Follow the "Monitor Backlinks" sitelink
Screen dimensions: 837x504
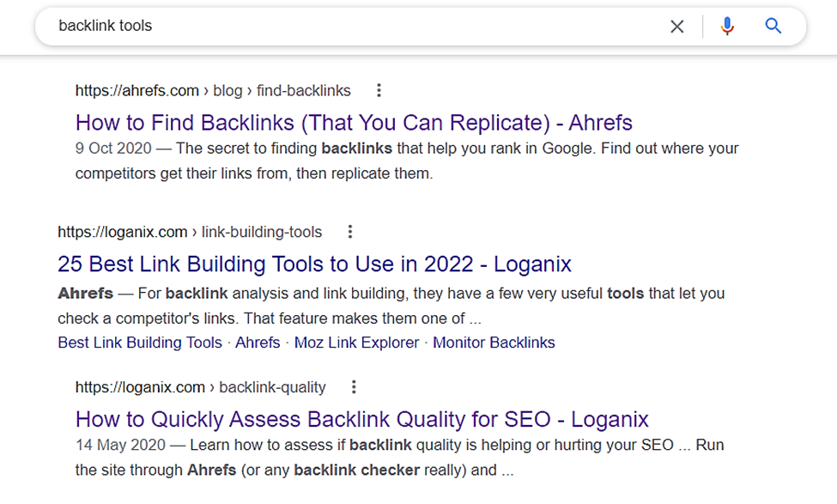[494, 343]
